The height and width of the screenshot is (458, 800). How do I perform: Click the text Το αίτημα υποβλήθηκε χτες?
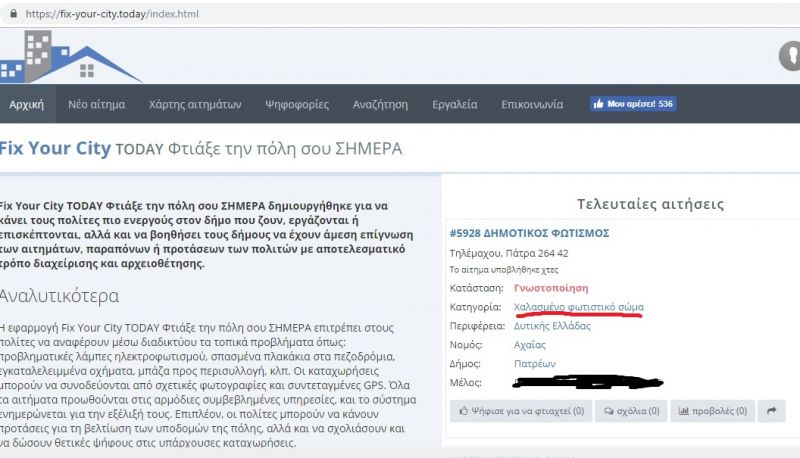click(504, 270)
